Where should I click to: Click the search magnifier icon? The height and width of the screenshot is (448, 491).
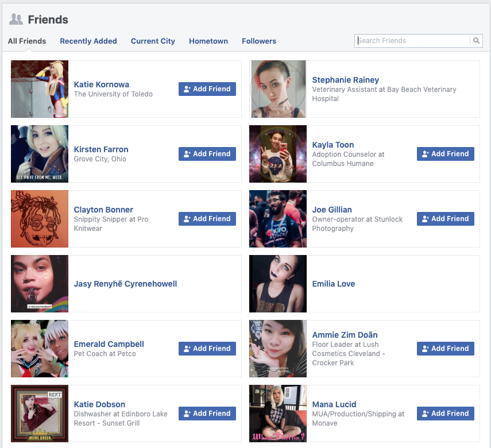476,41
